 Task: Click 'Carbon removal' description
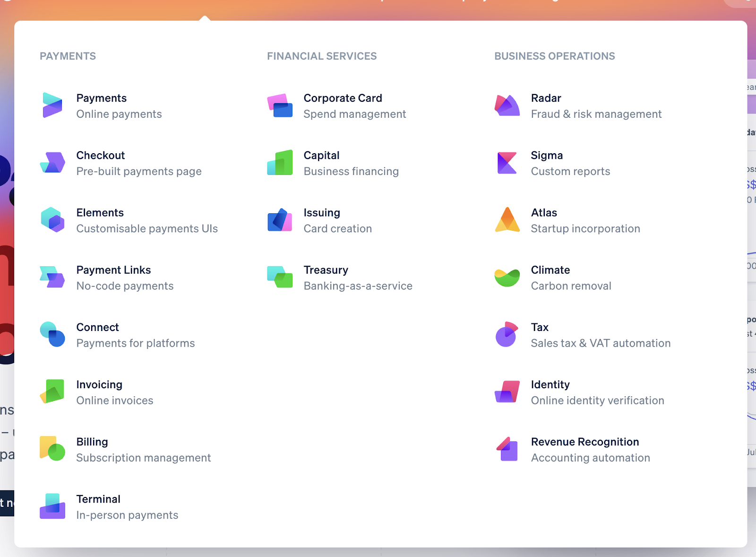click(x=571, y=286)
